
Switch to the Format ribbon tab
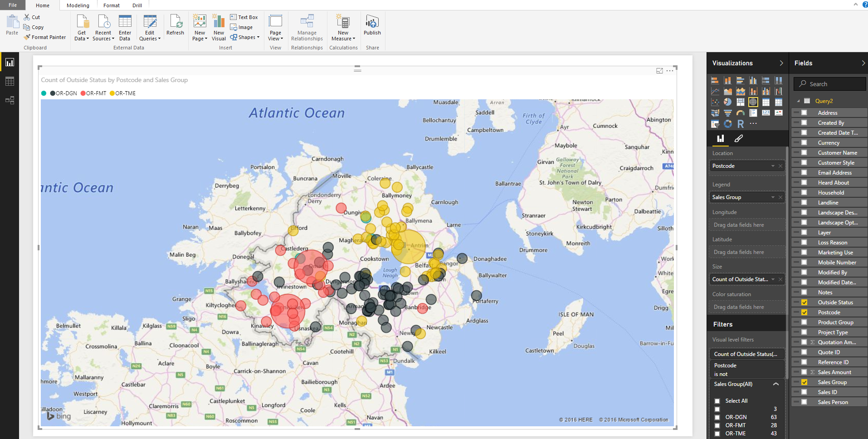(112, 5)
